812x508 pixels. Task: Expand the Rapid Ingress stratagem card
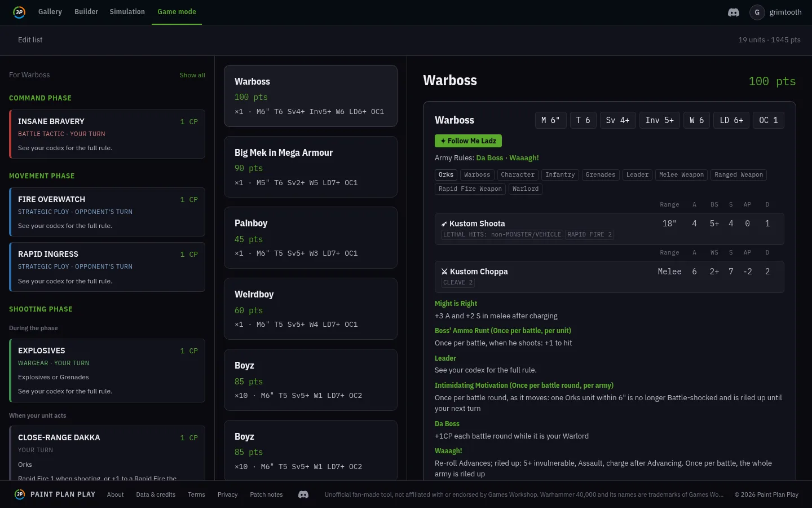(107, 267)
